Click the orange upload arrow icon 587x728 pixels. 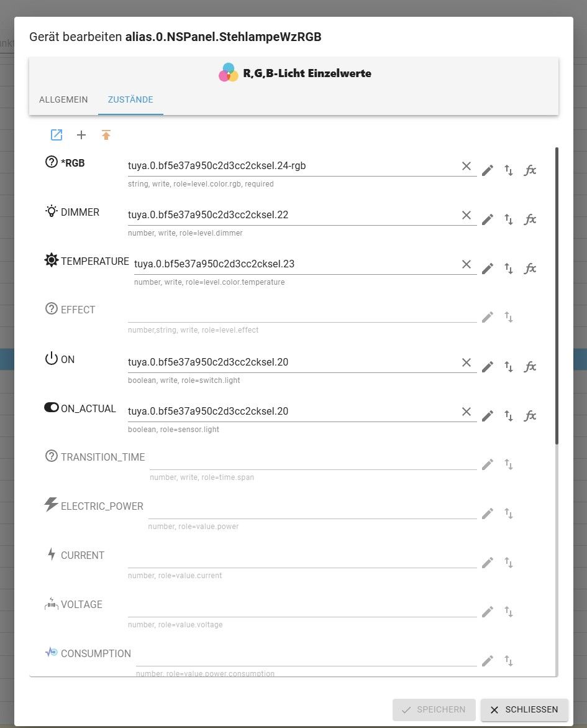tap(106, 135)
